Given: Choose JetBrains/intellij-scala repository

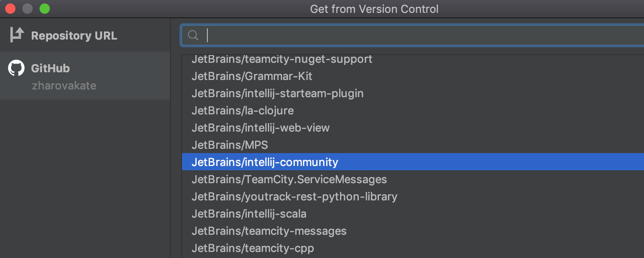Looking at the screenshot, I should coord(249,214).
